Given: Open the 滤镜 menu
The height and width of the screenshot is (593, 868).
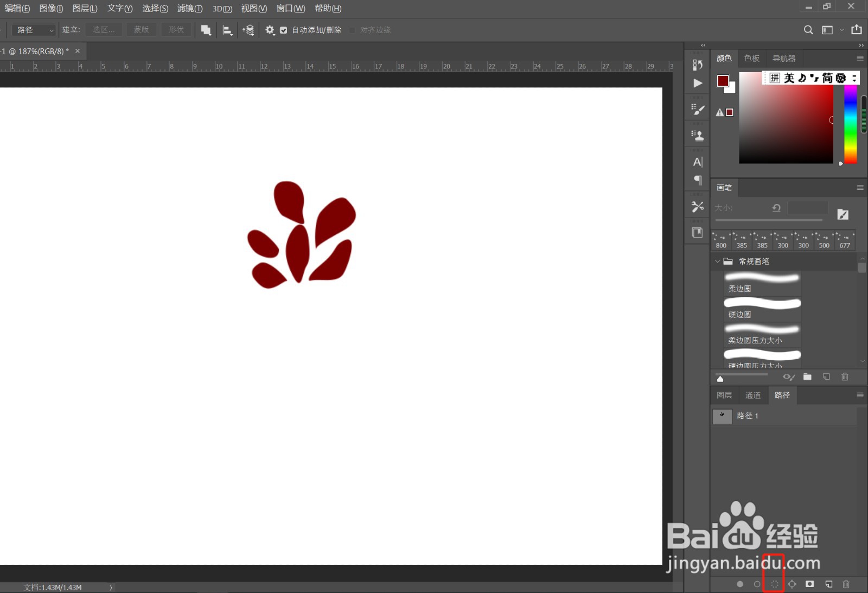Looking at the screenshot, I should click(x=190, y=8).
